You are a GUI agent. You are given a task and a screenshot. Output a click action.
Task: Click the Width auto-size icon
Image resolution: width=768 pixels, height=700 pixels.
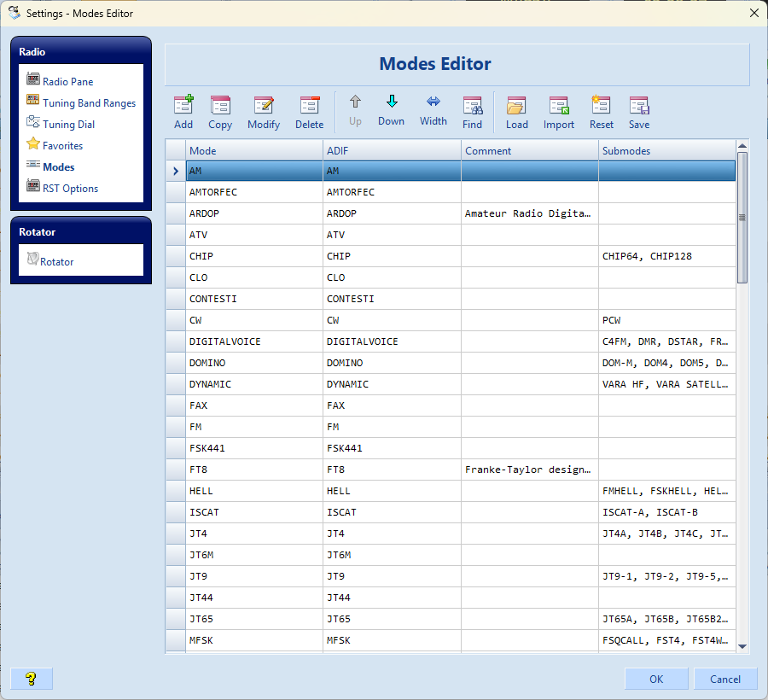coord(433,102)
